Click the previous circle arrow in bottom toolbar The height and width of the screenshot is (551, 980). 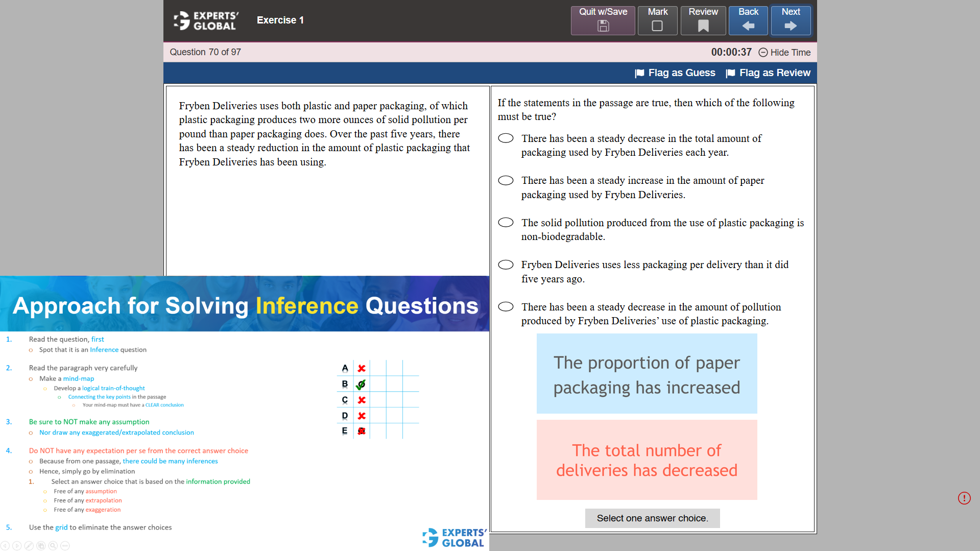click(x=5, y=546)
